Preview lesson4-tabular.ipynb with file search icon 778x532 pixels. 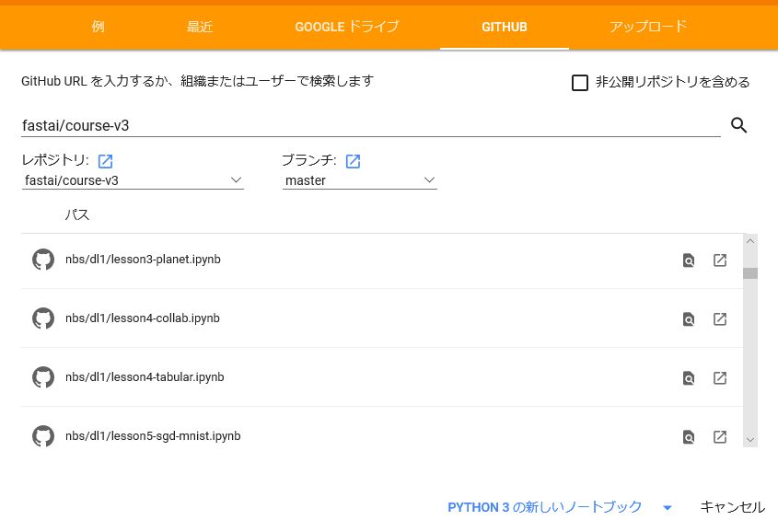tap(689, 378)
